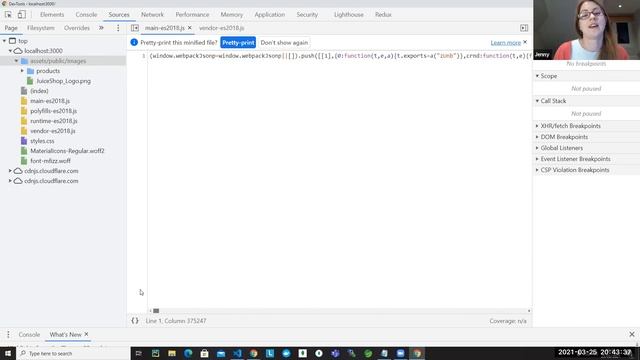
Task: Open the (index) file
Action: point(39,91)
